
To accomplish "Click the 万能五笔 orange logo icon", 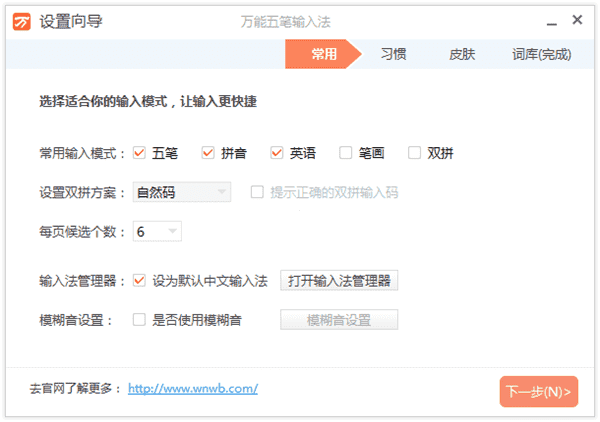I will [x=21, y=21].
